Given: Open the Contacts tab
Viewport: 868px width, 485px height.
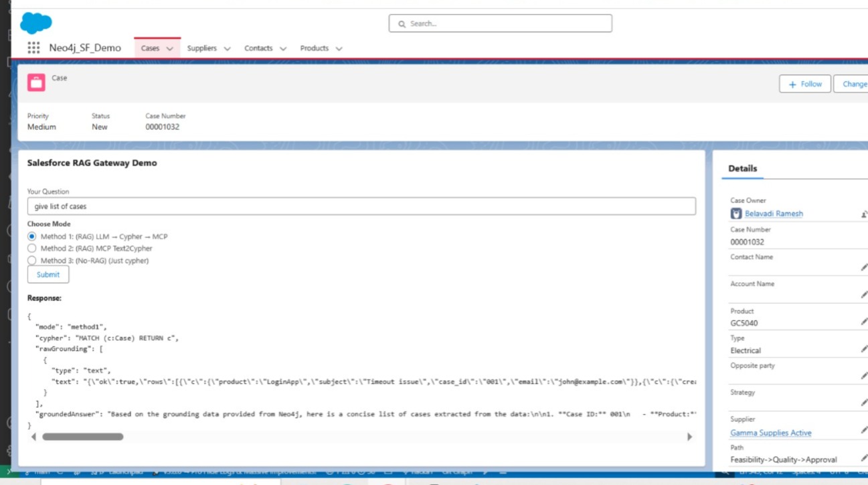Looking at the screenshot, I should [x=258, y=48].
